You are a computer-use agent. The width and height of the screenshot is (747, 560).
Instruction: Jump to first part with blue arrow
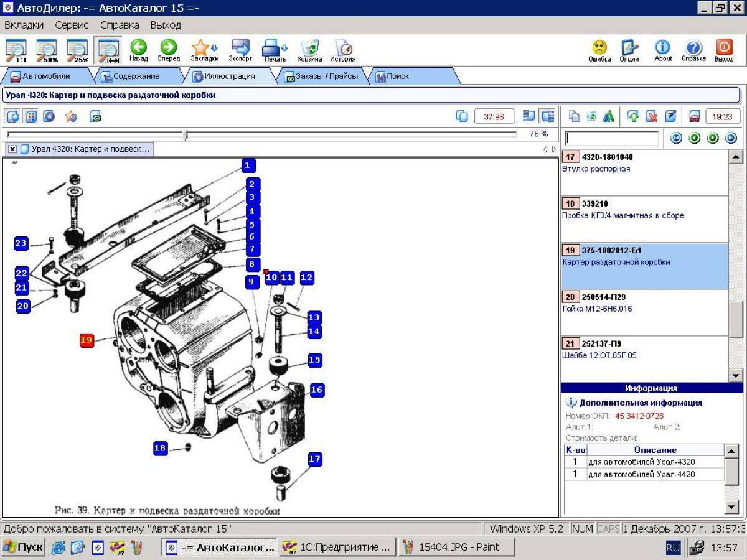(x=676, y=138)
